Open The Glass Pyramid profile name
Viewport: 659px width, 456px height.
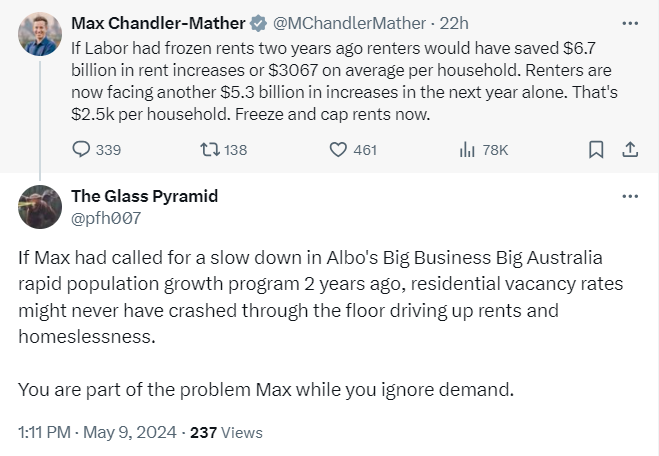144,196
